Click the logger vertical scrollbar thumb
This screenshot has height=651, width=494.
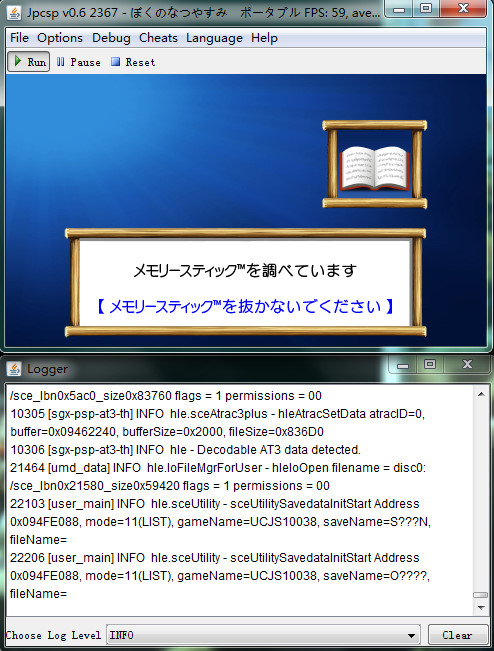[x=481, y=595]
